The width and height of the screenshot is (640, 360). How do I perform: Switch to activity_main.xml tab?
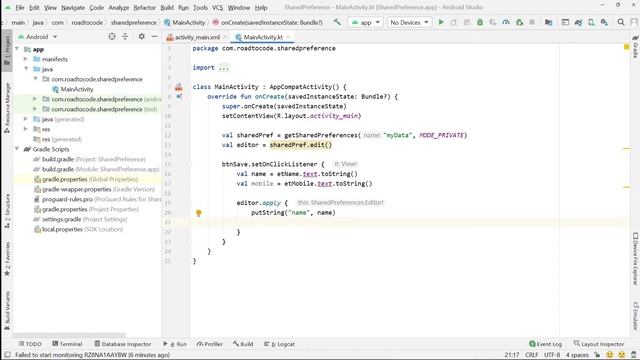[197, 37]
